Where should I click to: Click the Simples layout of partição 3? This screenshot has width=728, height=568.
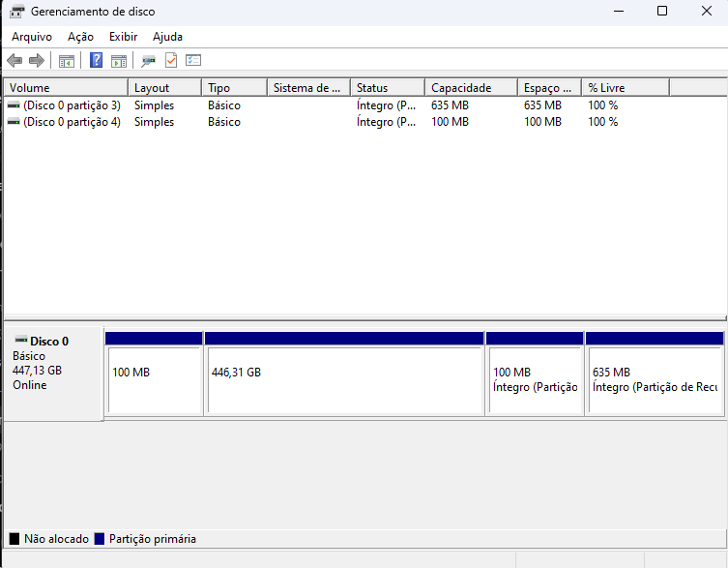(x=154, y=105)
